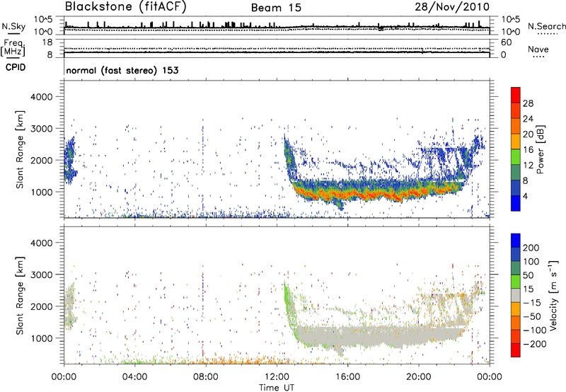Select the N.Search legend label
The height and width of the screenshot is (392, 566).
click(547, 26)
